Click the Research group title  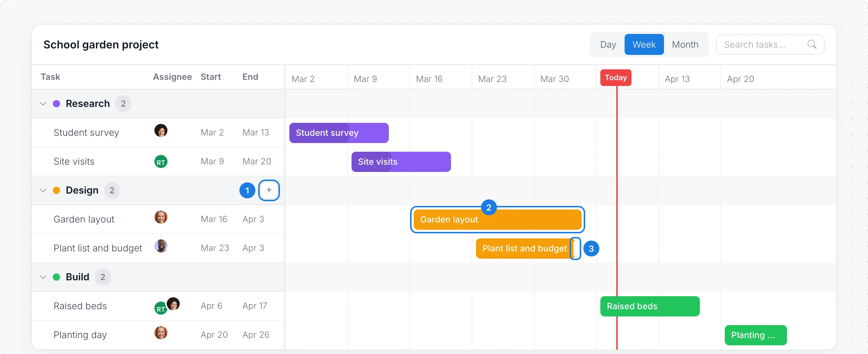(x=88, y=104)
